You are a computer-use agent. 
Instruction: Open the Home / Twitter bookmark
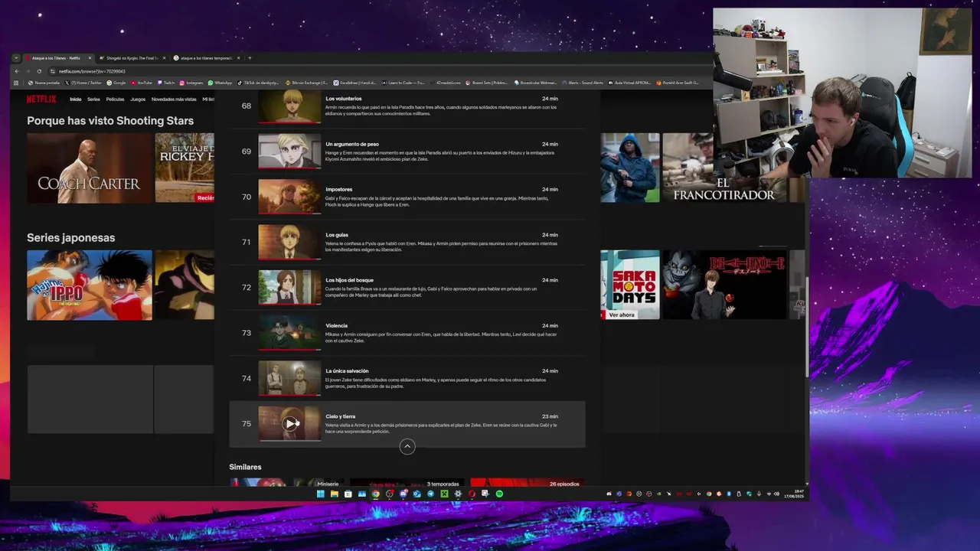click(x=83, y=83)
